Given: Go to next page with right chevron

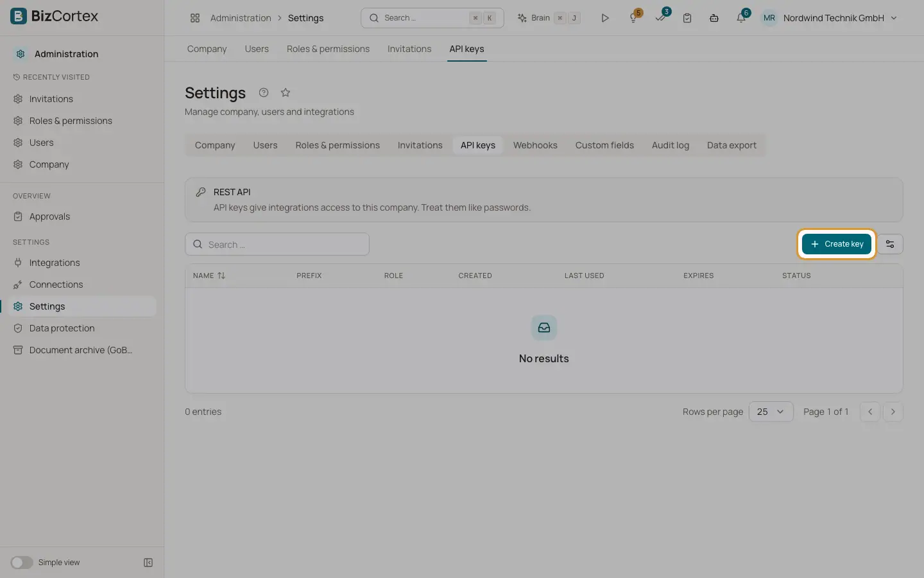Looking at the screenshot, I should 893,412.
